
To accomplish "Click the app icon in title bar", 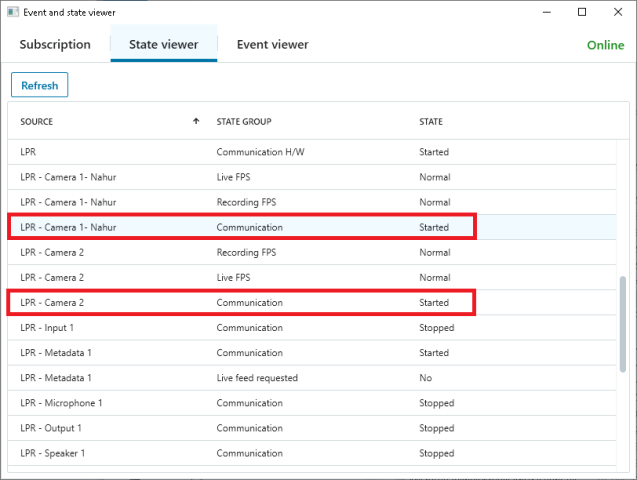I will pos(12,13).
